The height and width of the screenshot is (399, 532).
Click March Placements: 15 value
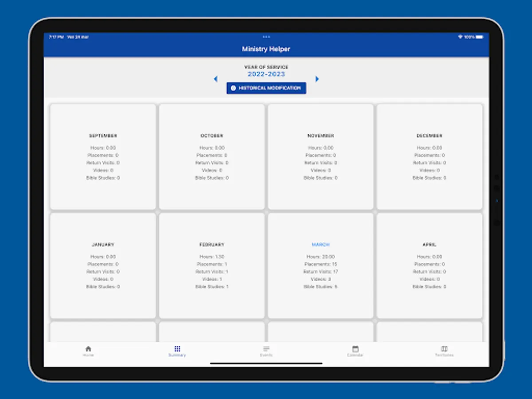[x=321, y=264]
